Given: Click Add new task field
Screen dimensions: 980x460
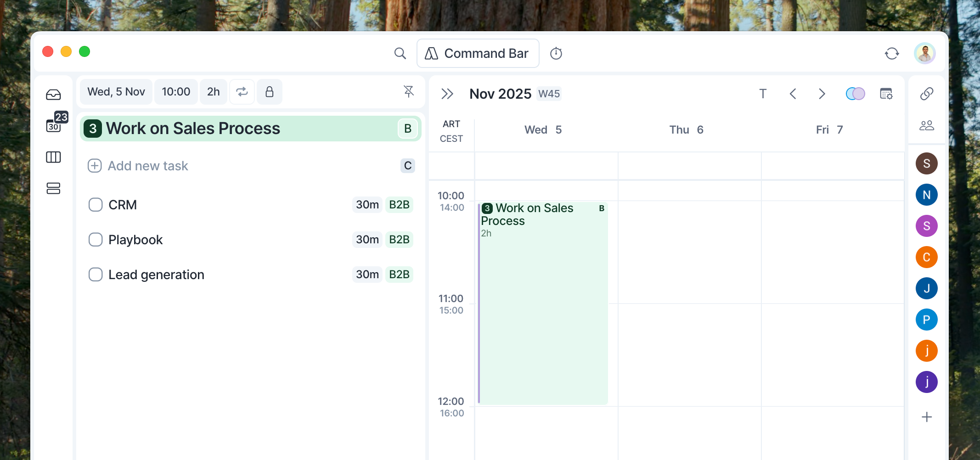Looking at the screenshot, I should pos(148,166).
